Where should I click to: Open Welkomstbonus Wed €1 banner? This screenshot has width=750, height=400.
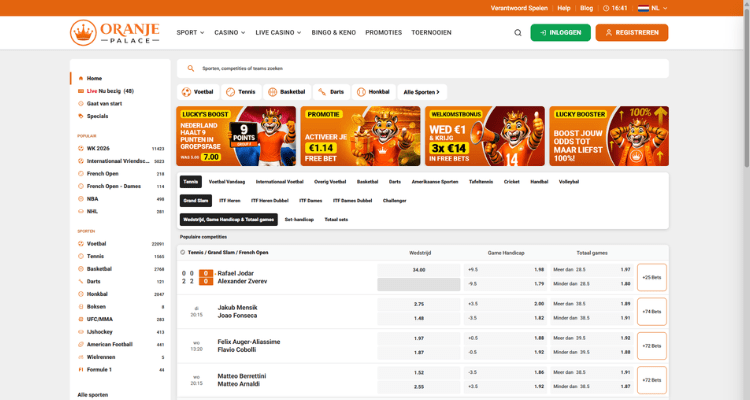coord(485,136)
